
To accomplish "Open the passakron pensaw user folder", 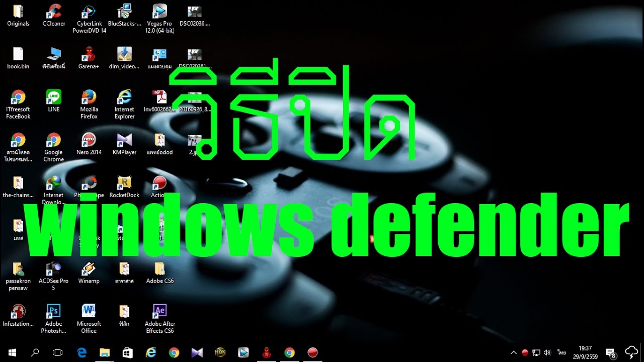I will click(18, 277).
